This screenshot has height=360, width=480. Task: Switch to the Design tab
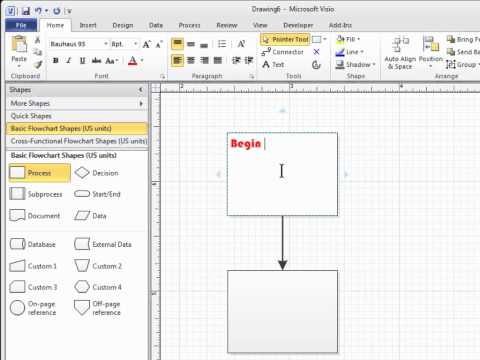(x=123, y=25)
